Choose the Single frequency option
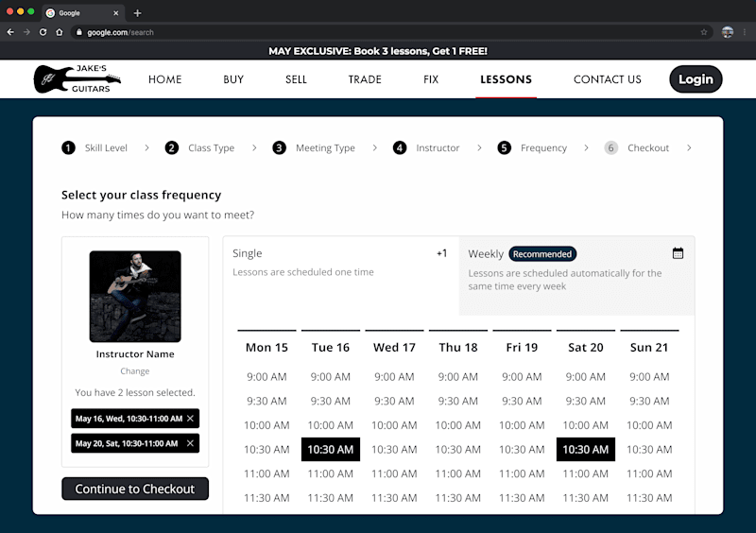The height and width of the screenshot is (533, 756). click(x=340, y=275)
